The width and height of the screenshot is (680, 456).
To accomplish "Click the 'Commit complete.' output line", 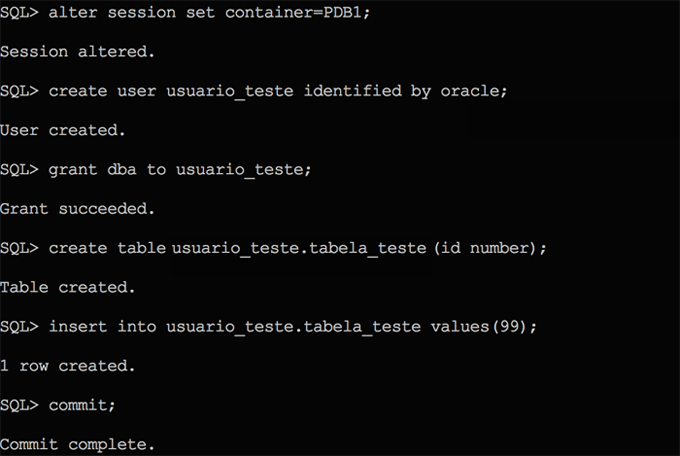I will click(77, 444).
